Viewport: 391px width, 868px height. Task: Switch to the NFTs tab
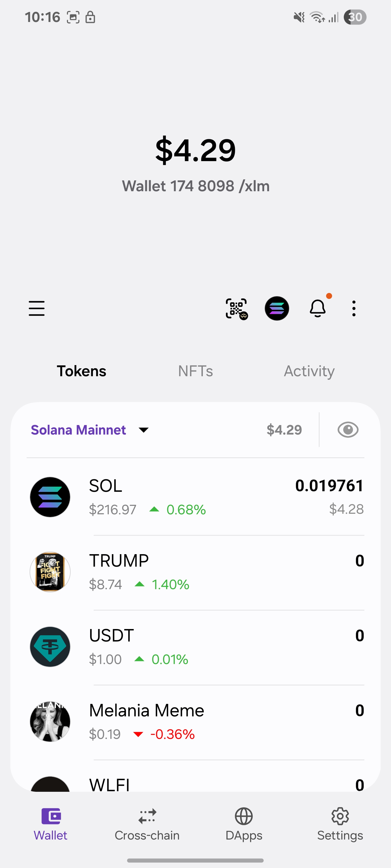click(x=195, y=371)
